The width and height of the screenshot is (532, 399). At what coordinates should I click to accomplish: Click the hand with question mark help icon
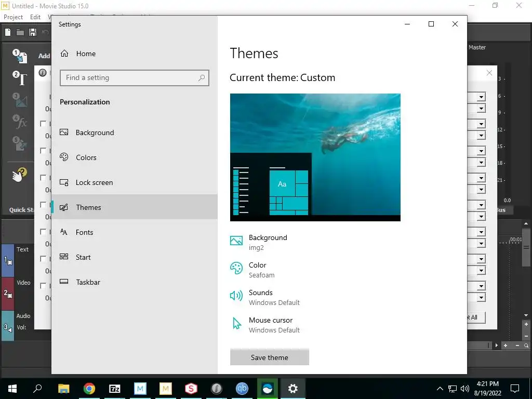[19, 175]
